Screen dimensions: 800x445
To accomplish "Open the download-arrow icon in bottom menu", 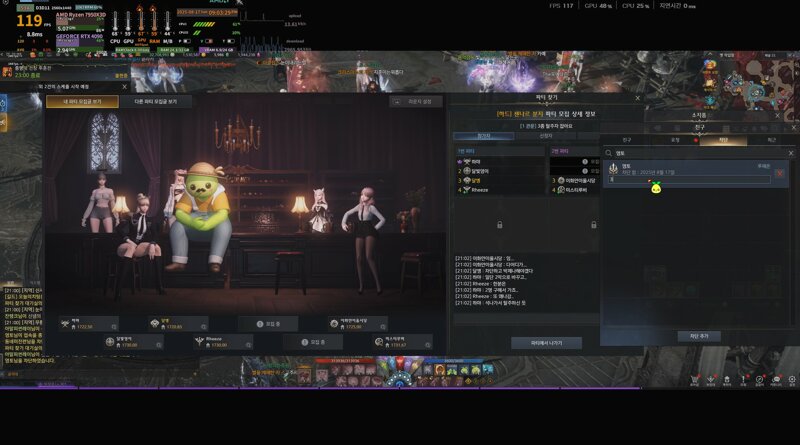I will click(x=711, y=379).
